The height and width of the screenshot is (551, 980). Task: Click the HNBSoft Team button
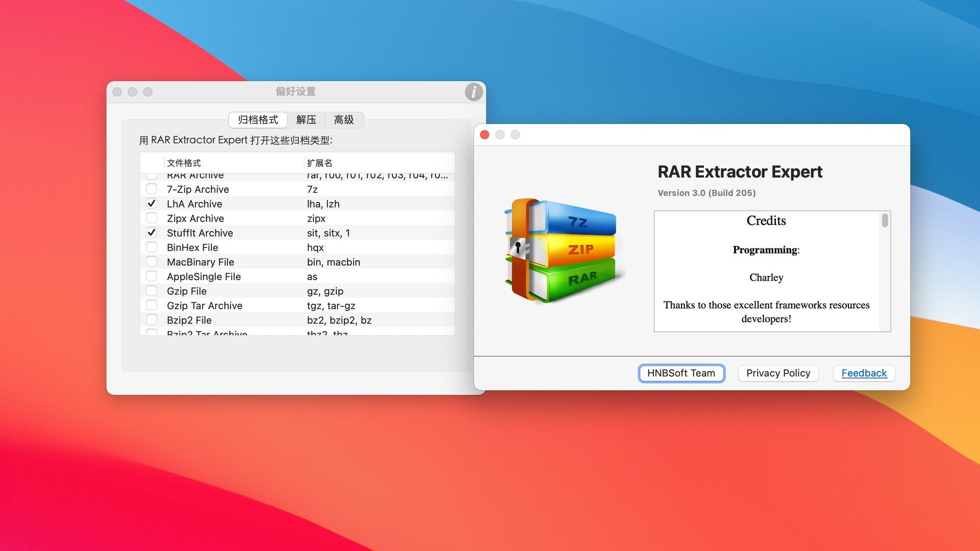click(681, 373)
